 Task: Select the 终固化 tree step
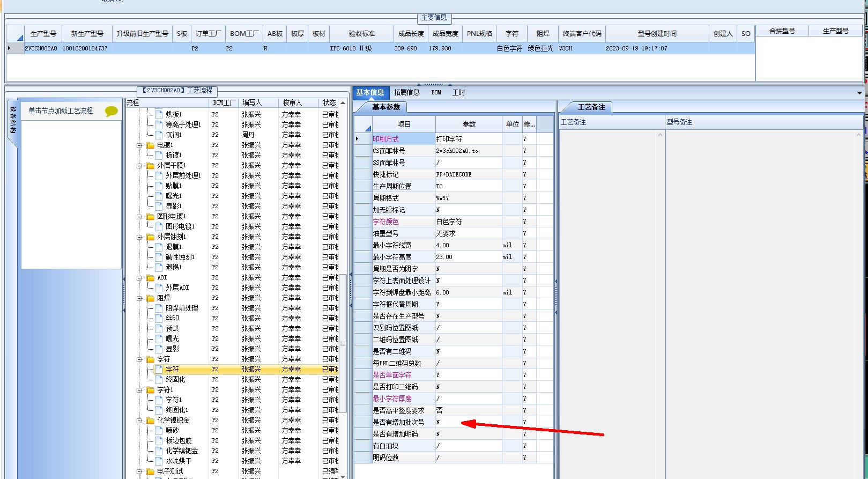[175, 379]
